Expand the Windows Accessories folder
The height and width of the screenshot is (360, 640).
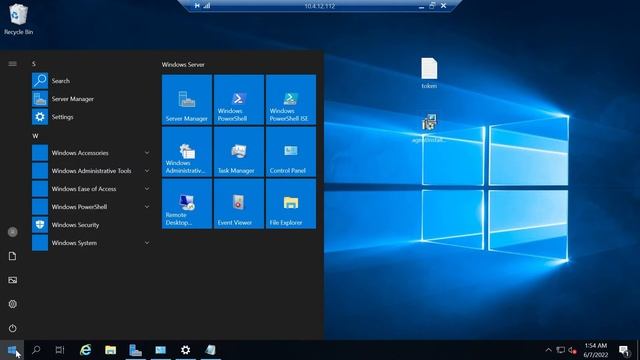[x=91, y=153]
